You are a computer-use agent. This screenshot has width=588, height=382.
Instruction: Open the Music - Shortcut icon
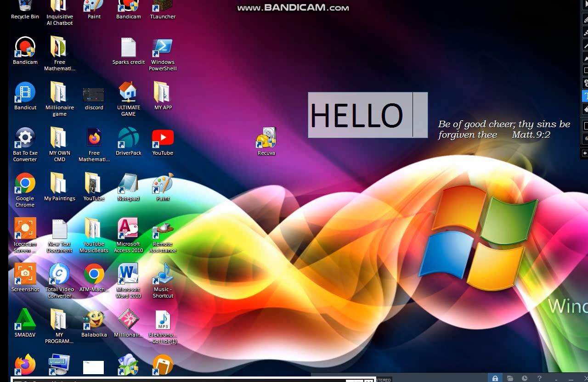(163, 281)
